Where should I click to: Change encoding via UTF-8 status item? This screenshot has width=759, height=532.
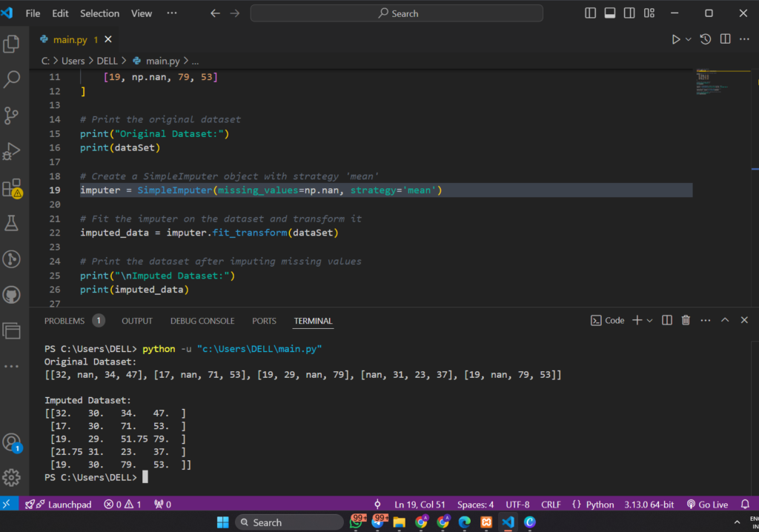[x=517, y=504]
